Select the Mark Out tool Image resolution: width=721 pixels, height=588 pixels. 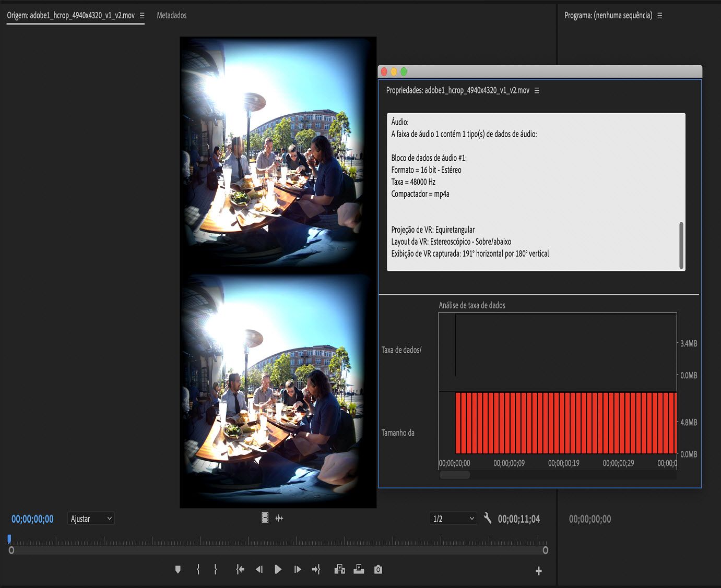[x=216, y=569]
